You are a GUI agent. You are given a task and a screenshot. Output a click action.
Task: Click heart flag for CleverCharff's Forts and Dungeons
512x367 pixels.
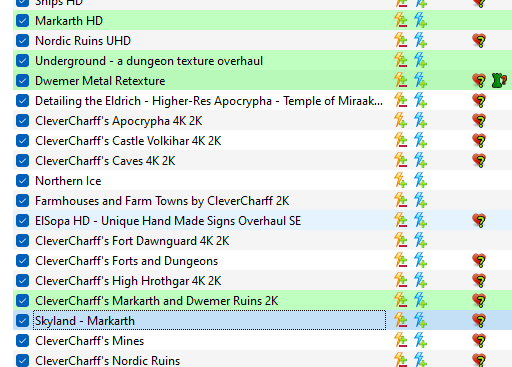click(479, 261)
